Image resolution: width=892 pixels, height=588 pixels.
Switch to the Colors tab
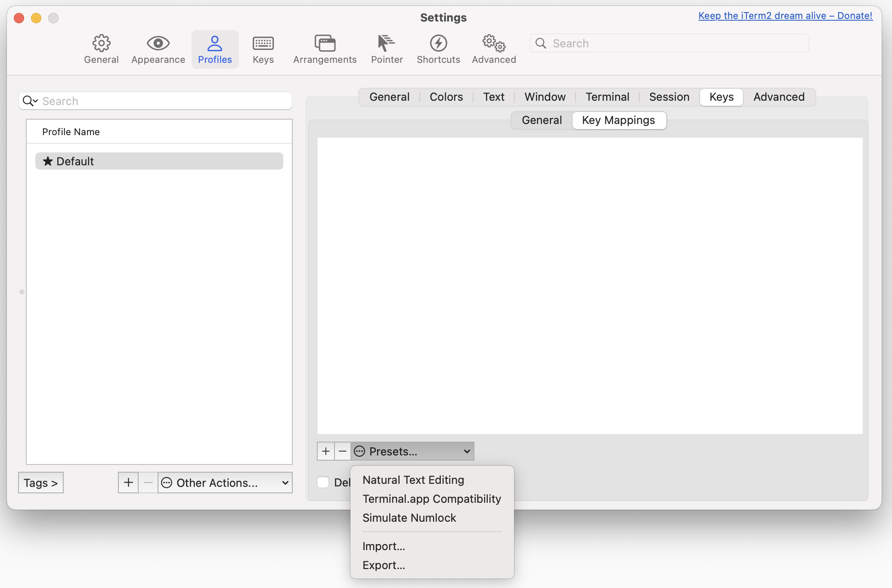pos(446,97)
